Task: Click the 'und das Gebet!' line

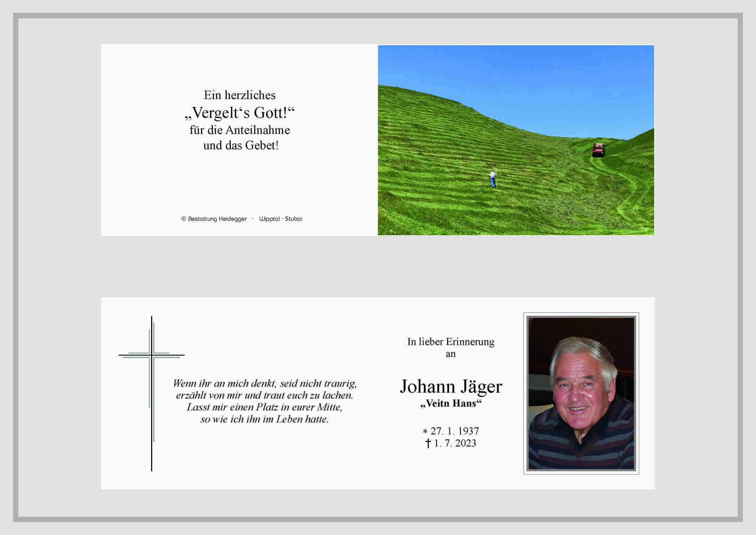Action: pyautogui.click(x=241, y=145)
